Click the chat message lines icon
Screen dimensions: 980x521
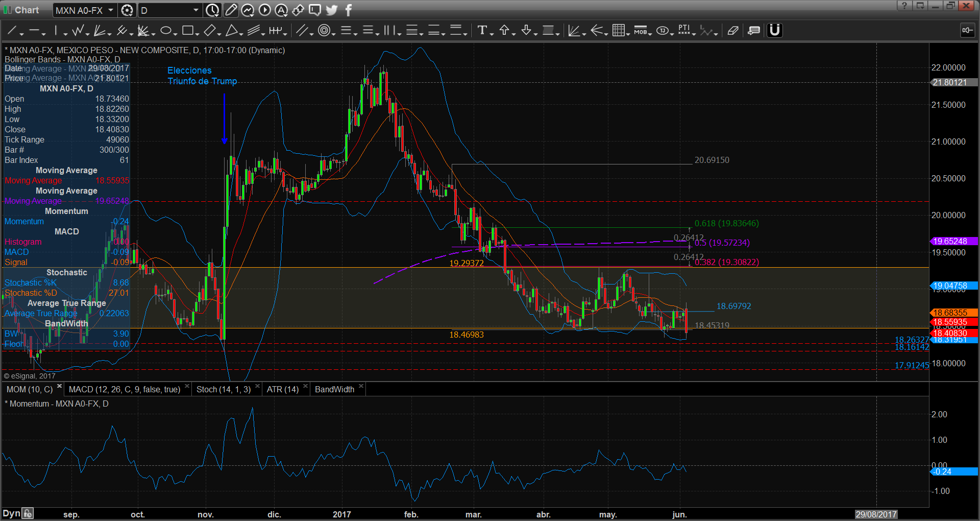(x=754, y=31)
